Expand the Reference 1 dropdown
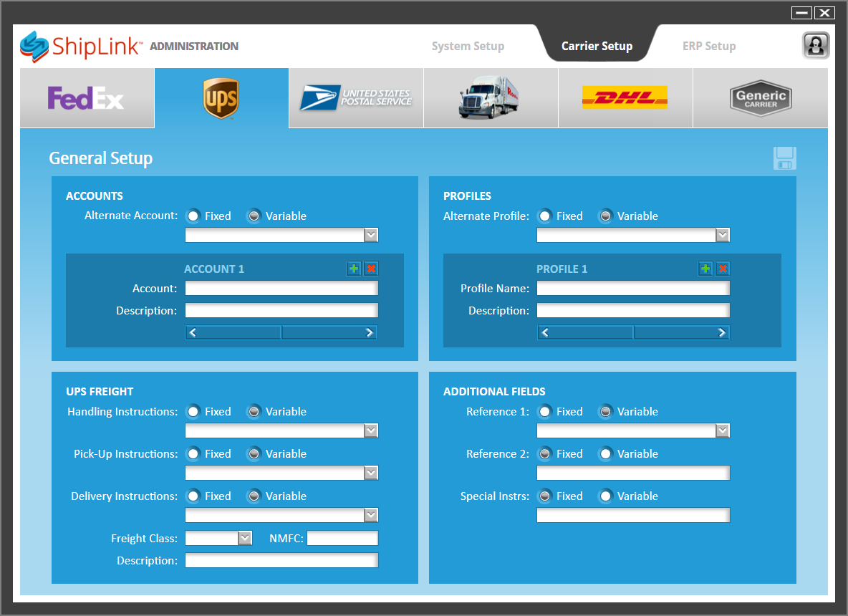Image resolution: width=848 pixels, height=616 pixels. click(x=722, y=431)
